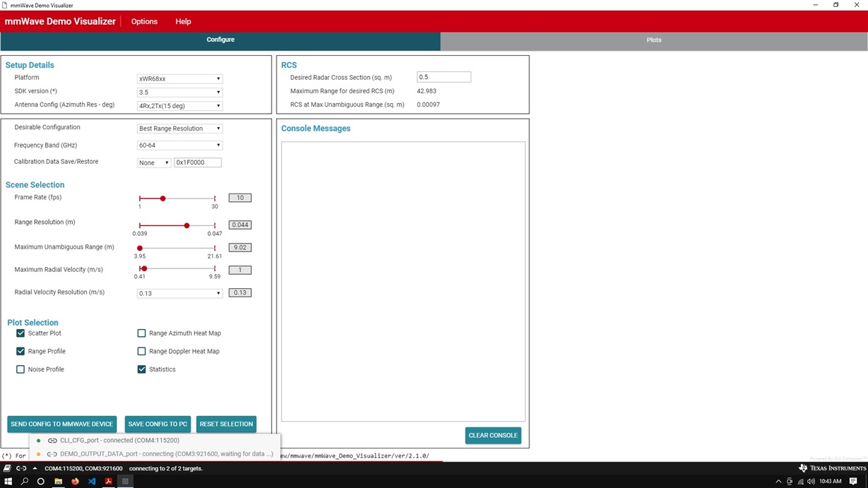This screenshot has width=868, height=488.
Task: Switch to the Plots tab
Action: click(x=654, y=40)
